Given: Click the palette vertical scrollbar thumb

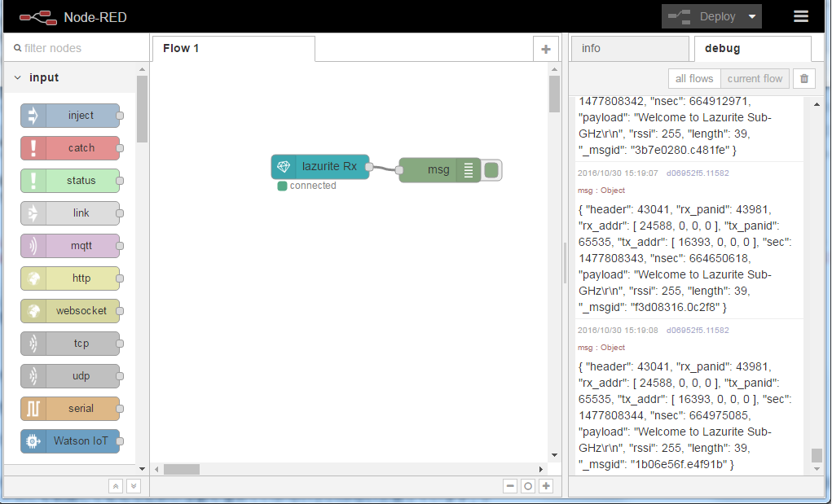Looking at the screenshot, I should point(142,108).
